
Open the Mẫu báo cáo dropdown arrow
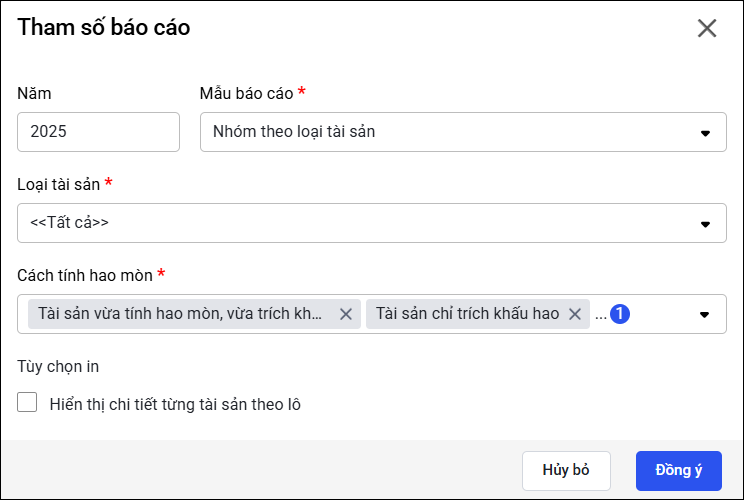pyautogui.click(x=705, y=132)
